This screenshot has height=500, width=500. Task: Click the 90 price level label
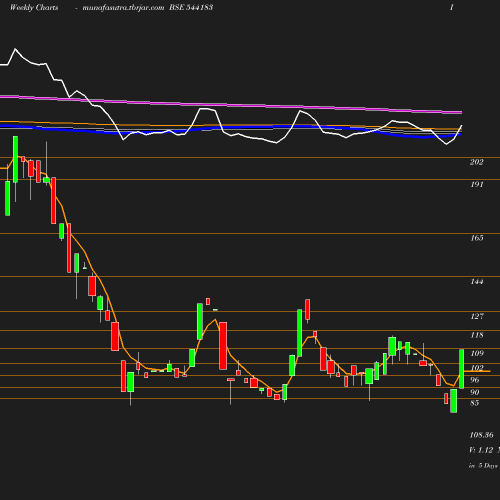474,392
